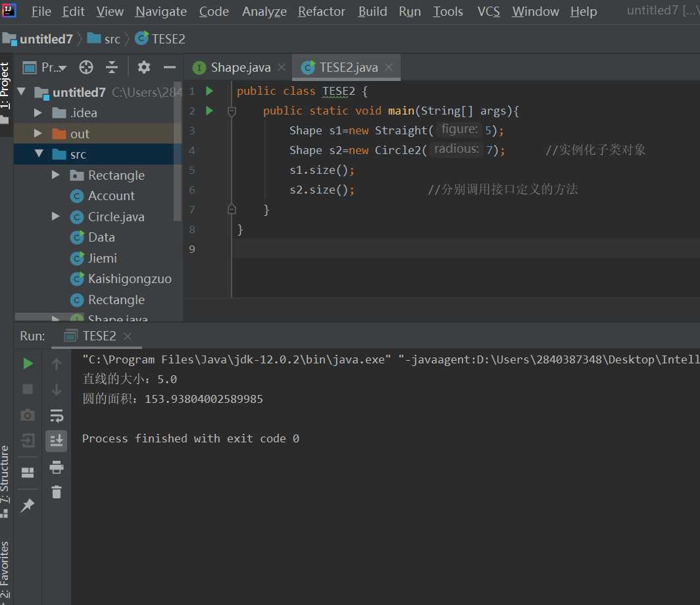Click the restore layout icon
This screenshot has height=605, width=700.
(28, 472)
